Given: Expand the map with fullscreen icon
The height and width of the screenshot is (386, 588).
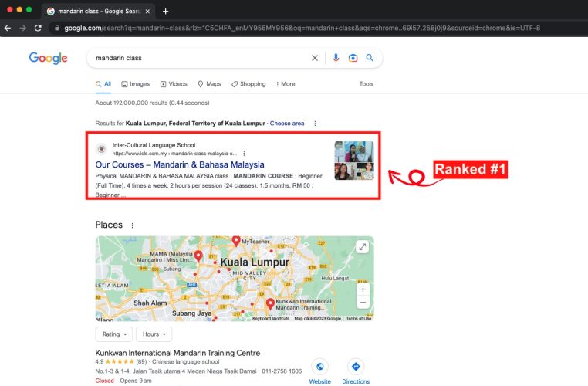Looking at the screenshot, I should point(362,247).
